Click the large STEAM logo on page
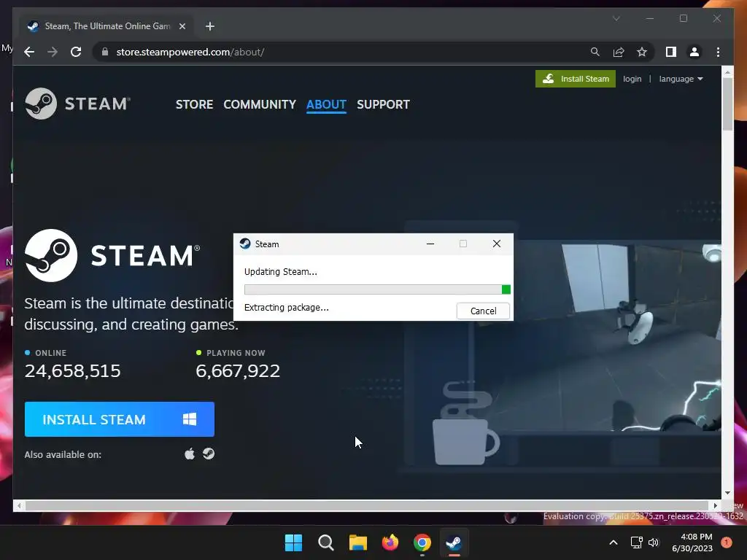The image size is (747, 560). 112,255
